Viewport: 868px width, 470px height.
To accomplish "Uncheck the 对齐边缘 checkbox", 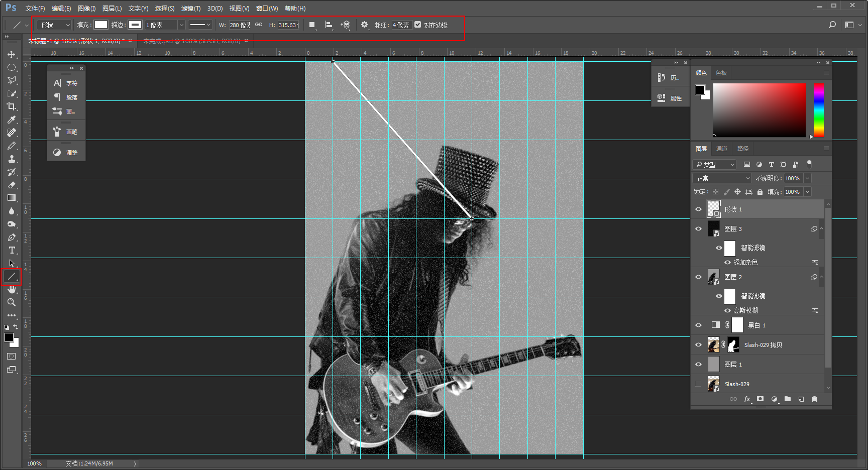I will tap(417, 25).
